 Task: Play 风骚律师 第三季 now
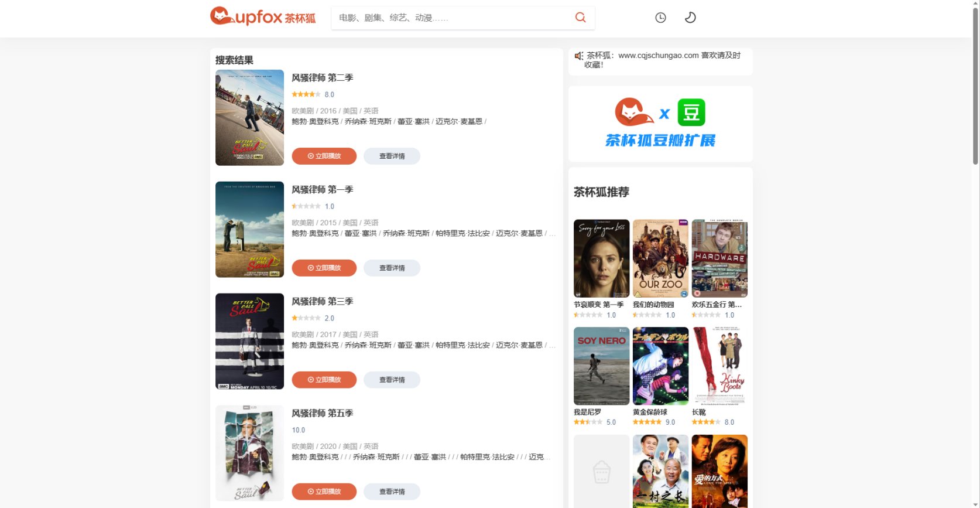pyautogui.click(x=324, y=380)
